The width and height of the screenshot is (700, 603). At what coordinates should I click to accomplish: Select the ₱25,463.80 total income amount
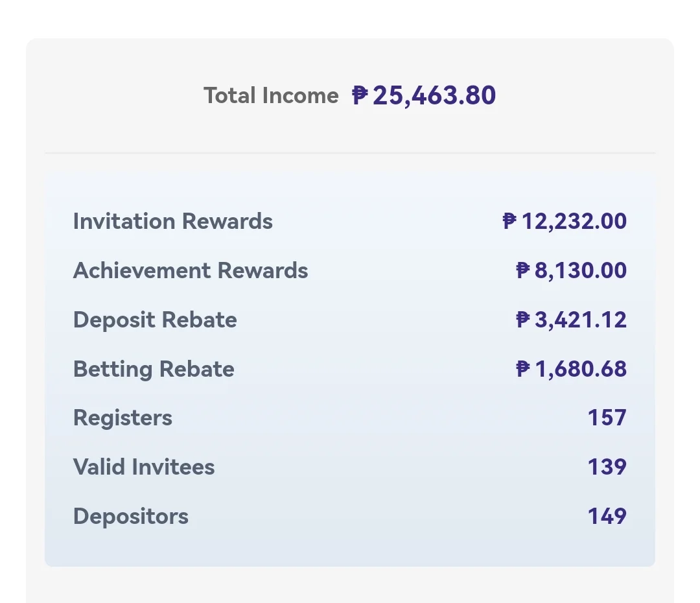[x=424, y=95]
